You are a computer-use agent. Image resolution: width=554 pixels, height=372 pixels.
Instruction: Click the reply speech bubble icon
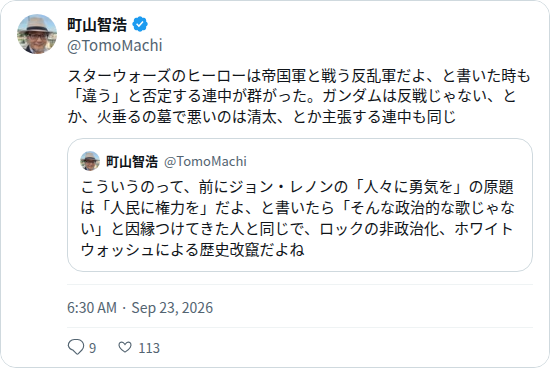tap(76, 347)
